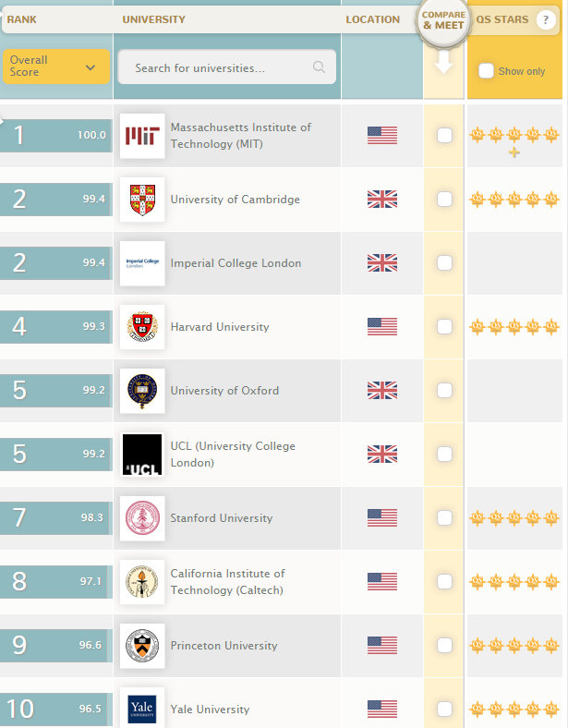Click the Harvard University shield logo
The image size is (568, 728).
tap(142, 327)
